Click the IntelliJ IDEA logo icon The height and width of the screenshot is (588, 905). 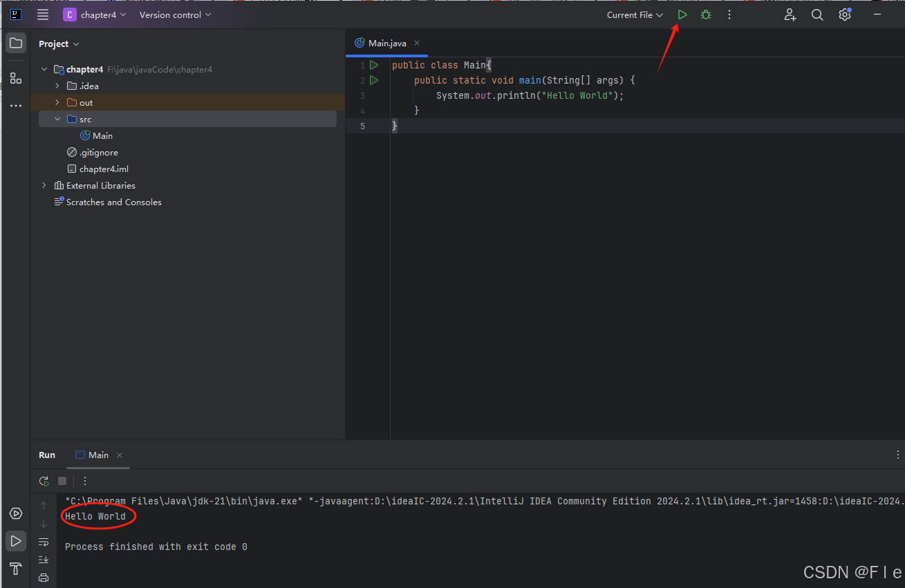click(16, 15)
